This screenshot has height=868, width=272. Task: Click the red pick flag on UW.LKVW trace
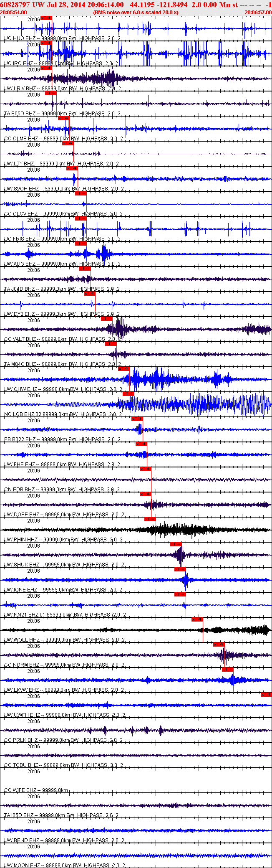click(228, 670)
